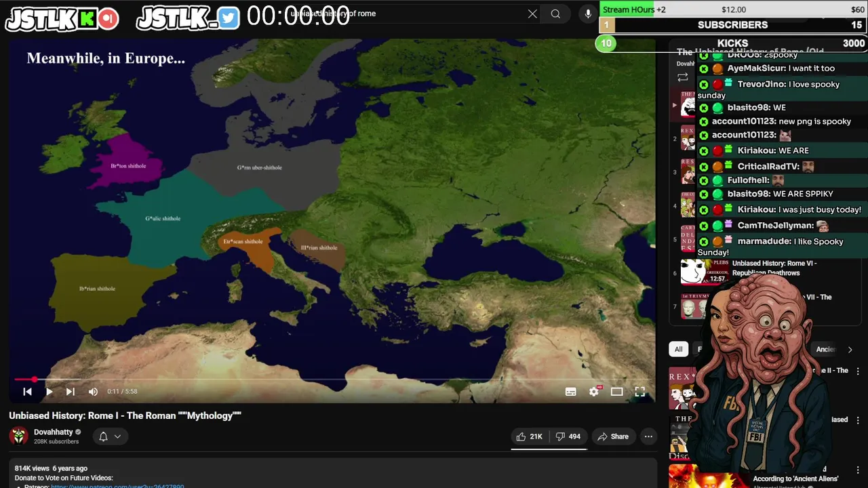Click the JSTLK Kick logo overlay
Viewport: 868px width, 488px height.
coord(62,19)
